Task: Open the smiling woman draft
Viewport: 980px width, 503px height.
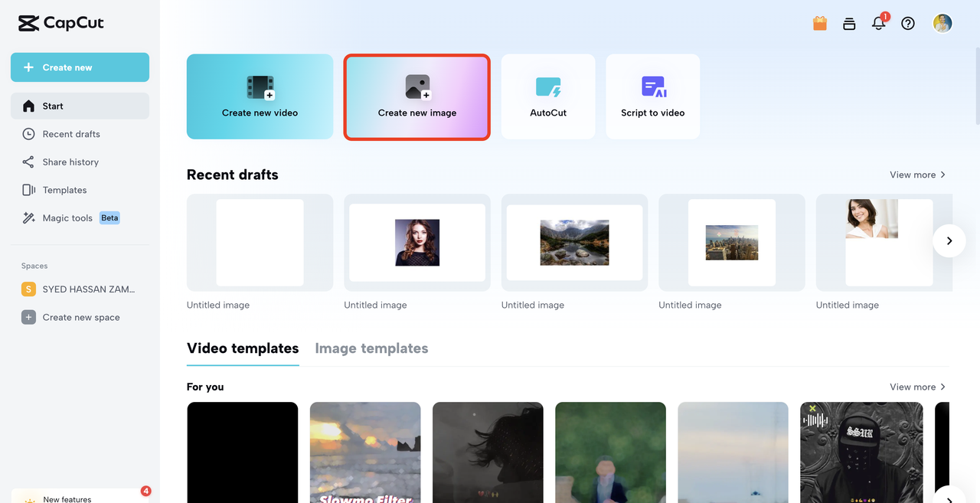Action: [x=884, y=242]
